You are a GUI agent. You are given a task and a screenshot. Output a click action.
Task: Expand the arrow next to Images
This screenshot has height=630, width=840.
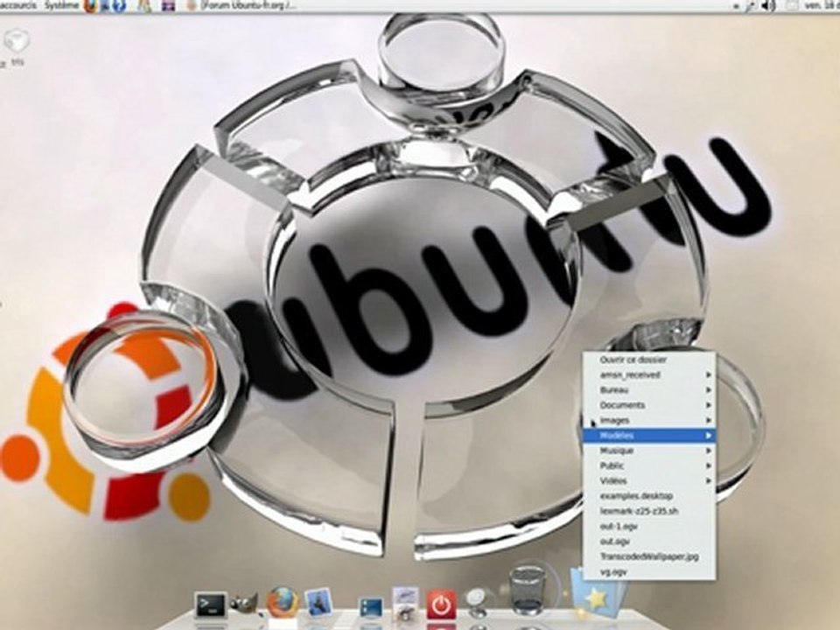coord(708,421)
